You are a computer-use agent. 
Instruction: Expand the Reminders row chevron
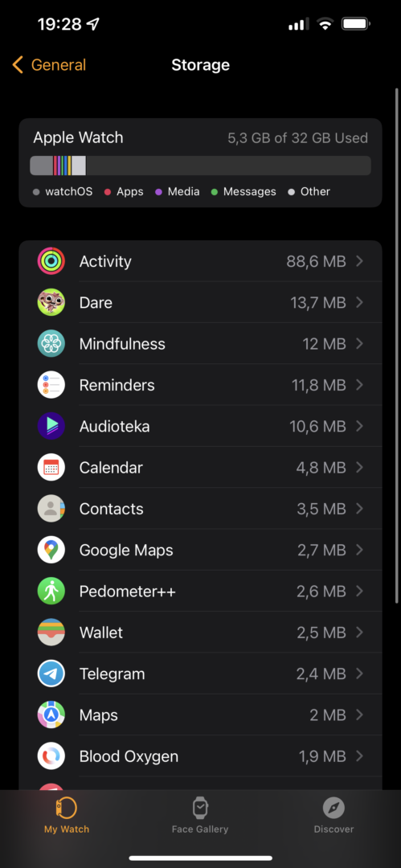pyautogui.click(x=359, y=385)
